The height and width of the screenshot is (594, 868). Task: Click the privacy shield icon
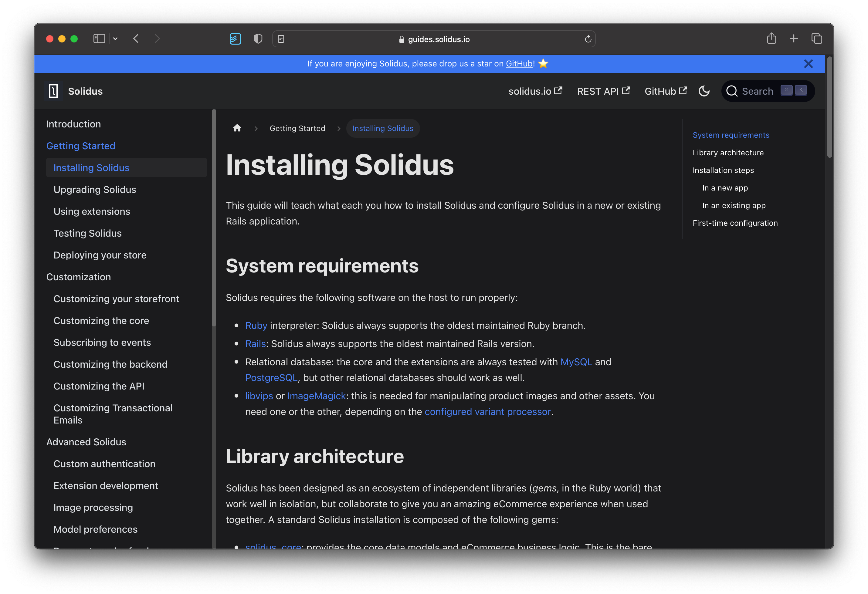pos(258,39)
